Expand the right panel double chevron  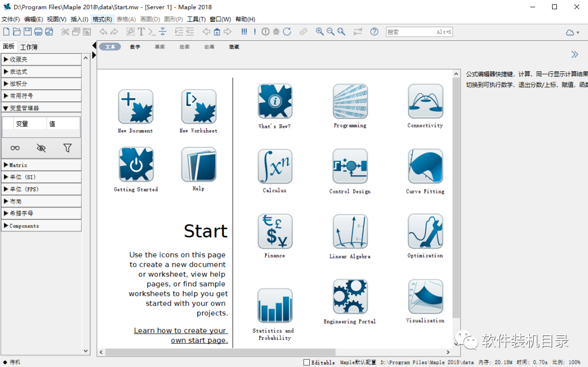coord(574,55)
